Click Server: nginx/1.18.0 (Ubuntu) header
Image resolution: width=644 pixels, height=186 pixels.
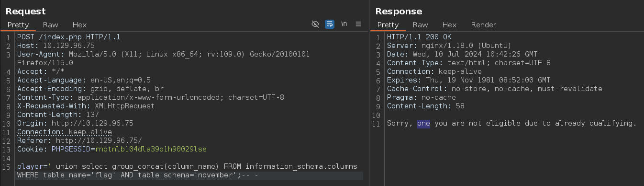[x=449, y=46]
